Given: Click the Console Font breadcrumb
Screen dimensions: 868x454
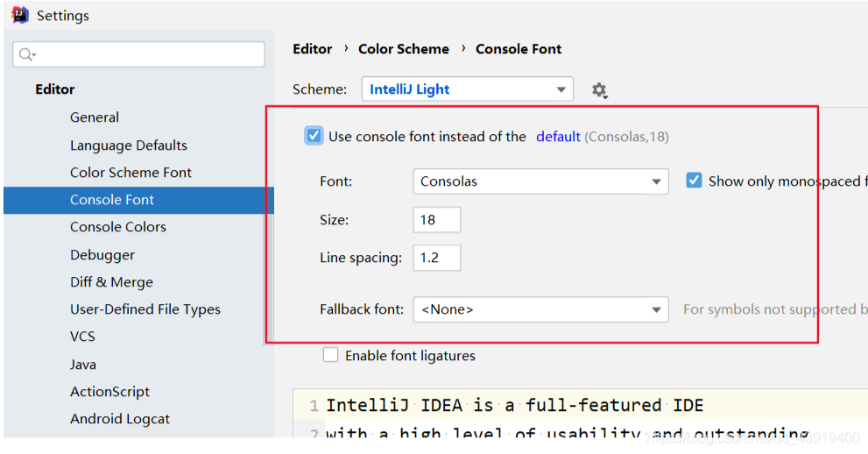Looking at the screenshot, I should click(519, 49).
